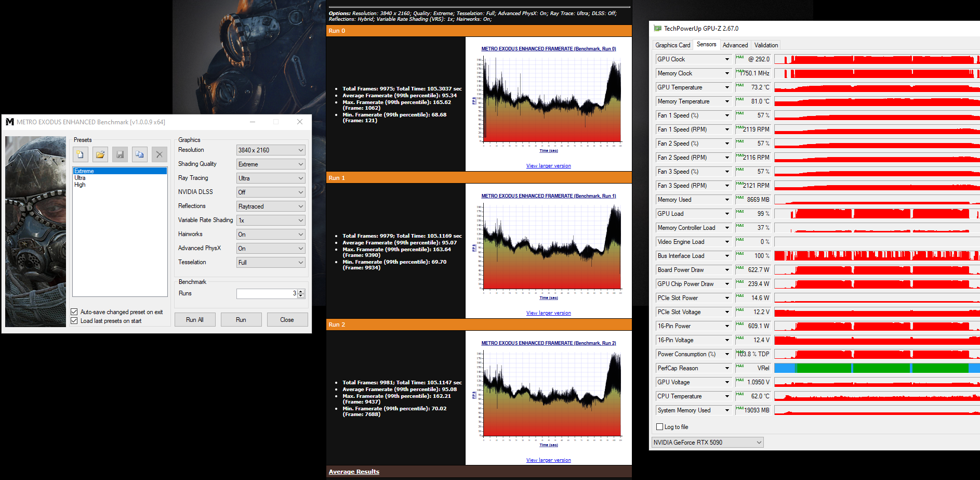
Task: Click the Runs number input field
Action: [x=267, y=294]
